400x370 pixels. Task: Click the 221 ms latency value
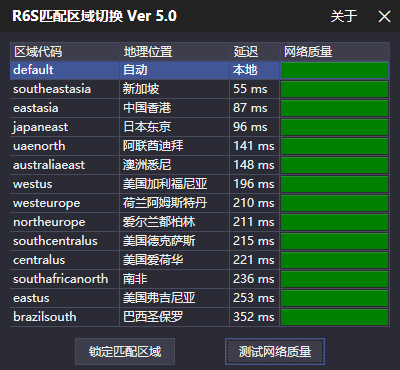(254, 260)
